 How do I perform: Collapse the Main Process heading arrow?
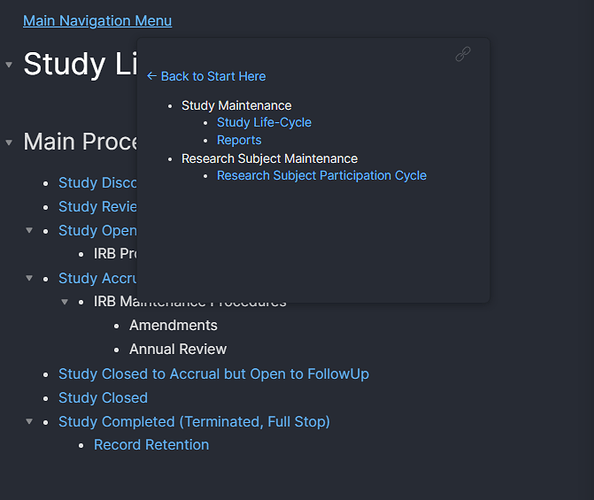click(x=9, y=143)
